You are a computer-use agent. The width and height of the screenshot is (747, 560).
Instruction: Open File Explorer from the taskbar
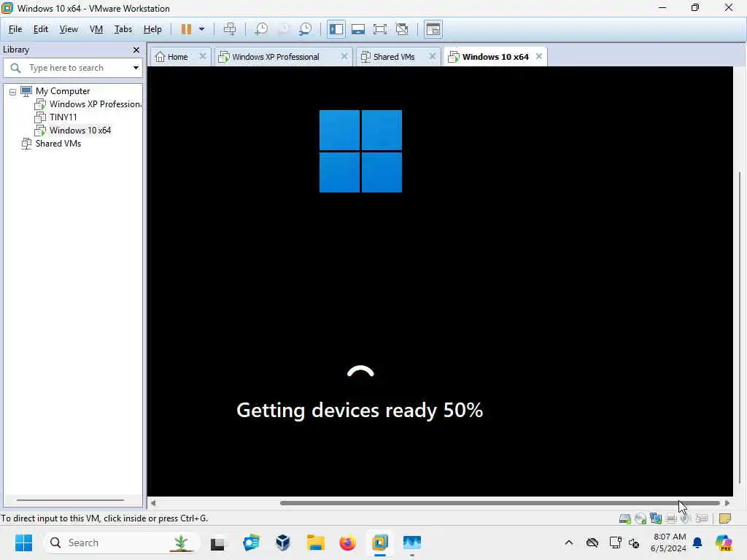(x=315, y=542)
